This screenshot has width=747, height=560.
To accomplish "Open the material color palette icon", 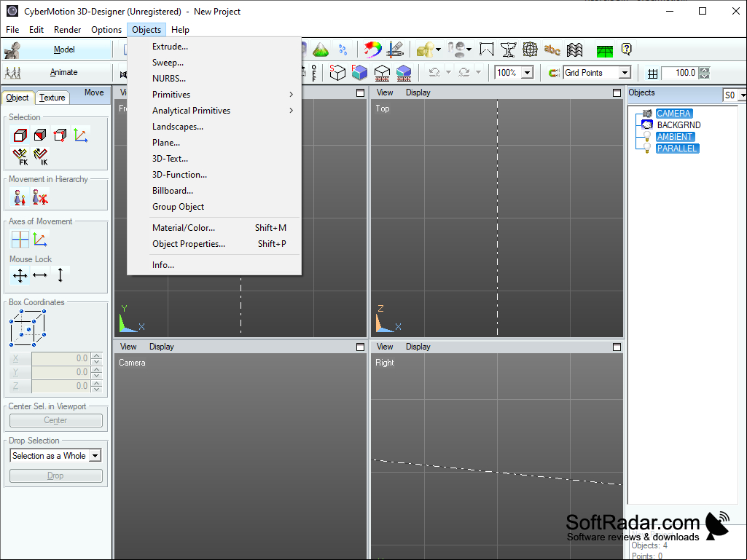I will [372, 49].
